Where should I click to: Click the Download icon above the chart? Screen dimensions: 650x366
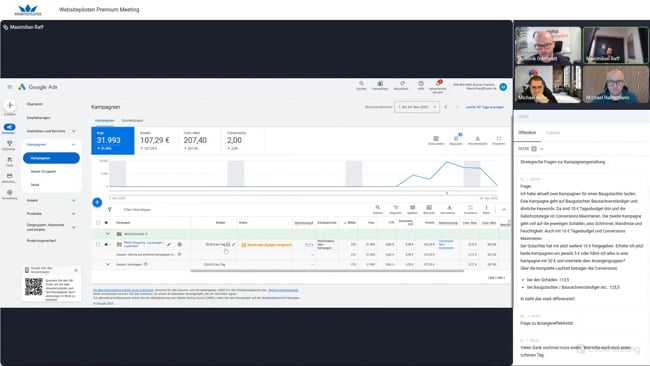pyautogui.click(x=478, y=138)
